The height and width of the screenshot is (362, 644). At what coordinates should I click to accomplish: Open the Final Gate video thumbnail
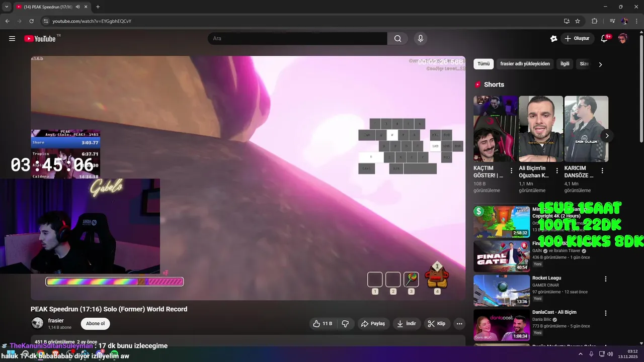[501, 256]
